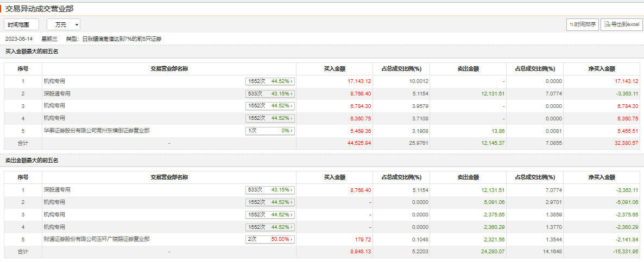
Task: Open 华泰证券股份有限公司常州东横街证券营业部 link
Action: coord(97,131)
